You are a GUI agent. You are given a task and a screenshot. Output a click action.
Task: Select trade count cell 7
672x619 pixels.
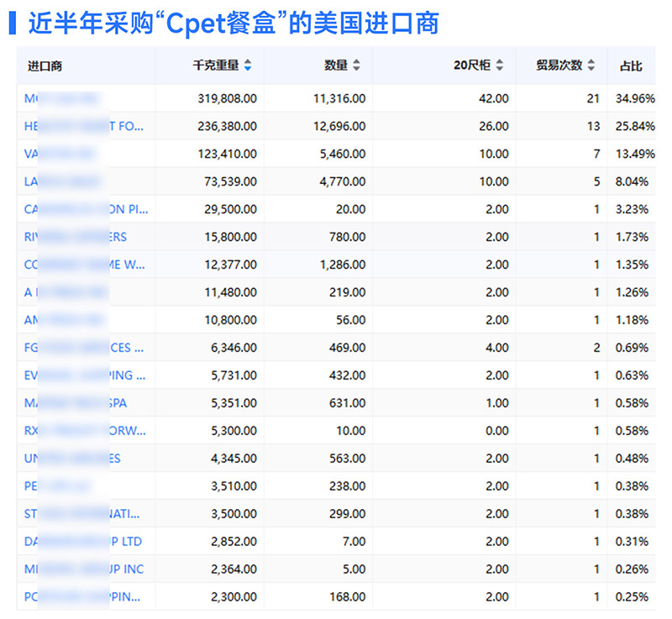596,154
